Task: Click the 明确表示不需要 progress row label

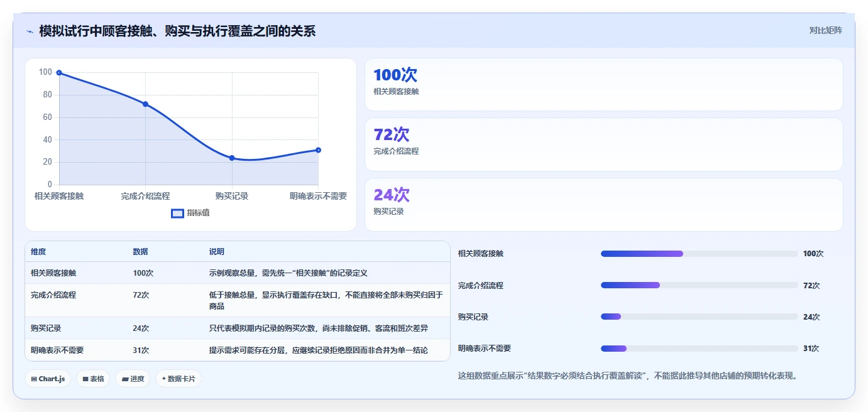Action: [x=485, y=349]
